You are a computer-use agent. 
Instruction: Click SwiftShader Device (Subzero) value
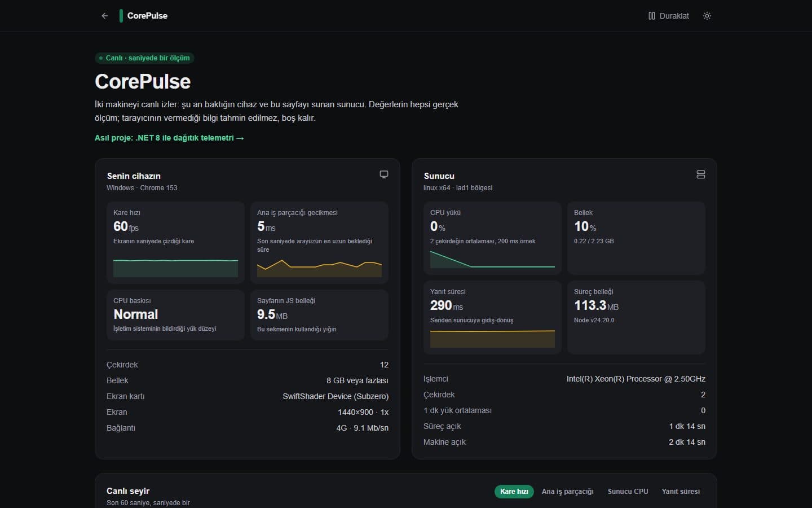click(x=336, y=396)
